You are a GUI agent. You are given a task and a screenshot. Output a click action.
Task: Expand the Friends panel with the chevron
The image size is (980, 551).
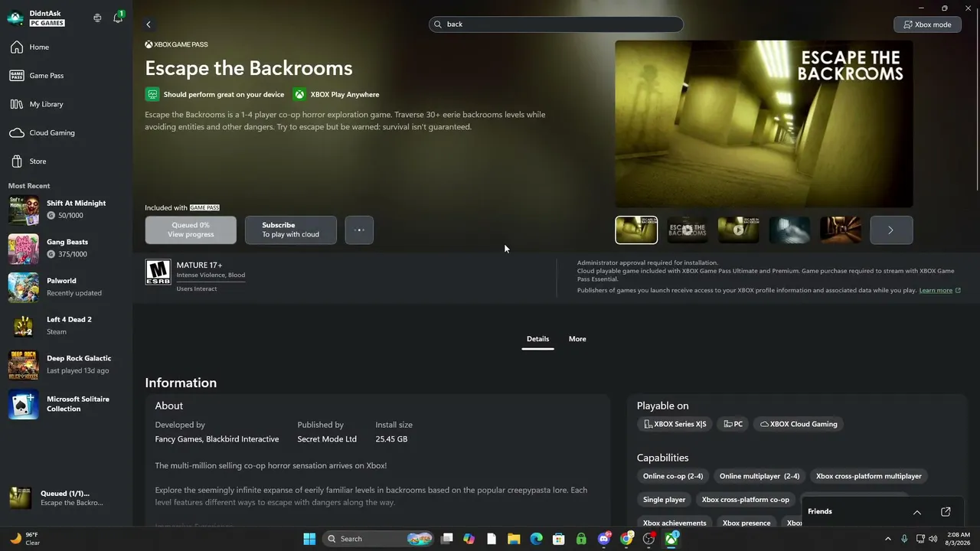tap(916, 511)
